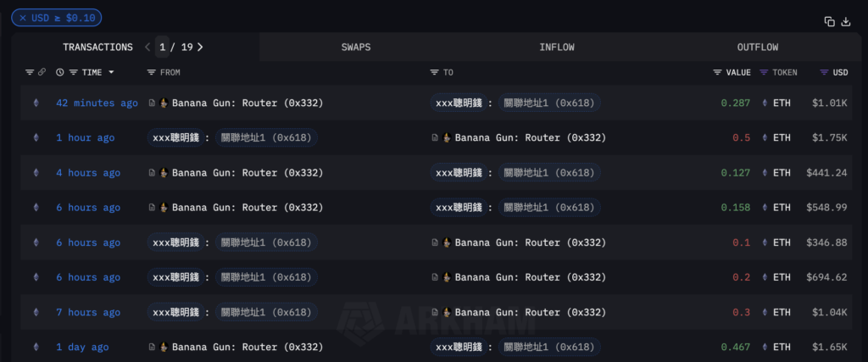
Task: Open the INFLOW tab
Action: coord(557,47)
